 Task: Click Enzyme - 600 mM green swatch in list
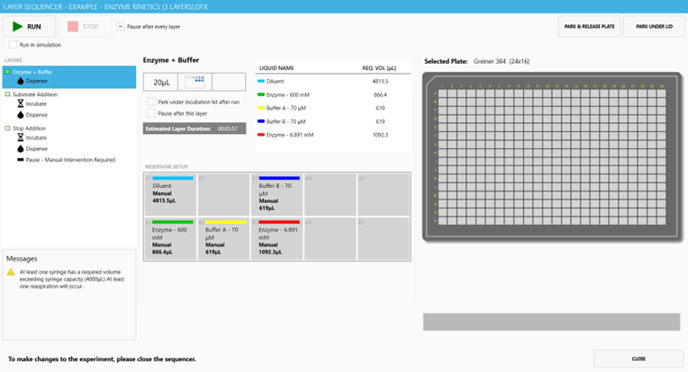(x=261, y=94)
